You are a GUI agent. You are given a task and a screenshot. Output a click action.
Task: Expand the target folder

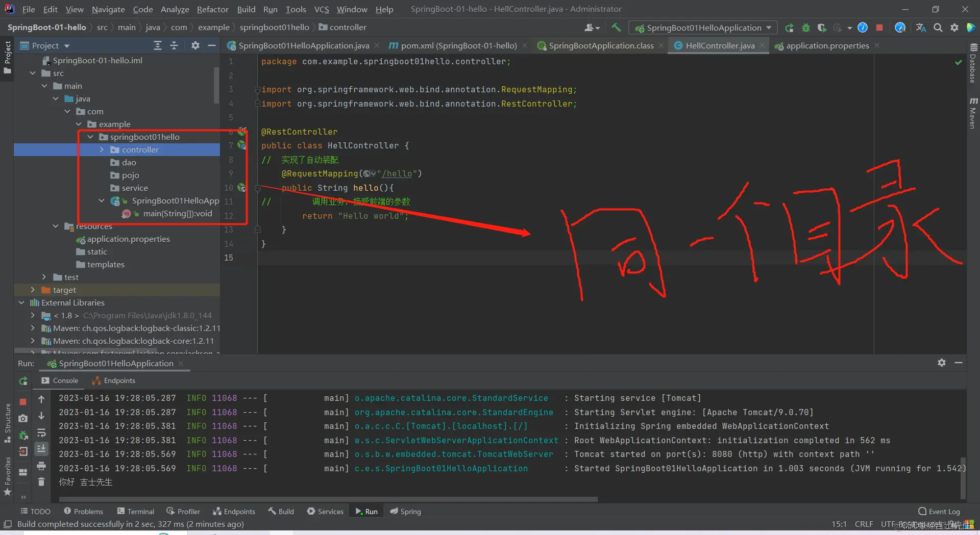point(33,290)
